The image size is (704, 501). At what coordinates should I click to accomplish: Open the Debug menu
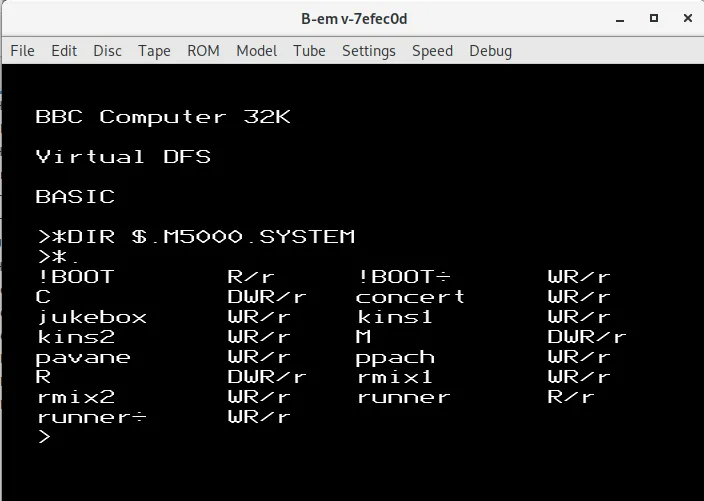point(490,51)
